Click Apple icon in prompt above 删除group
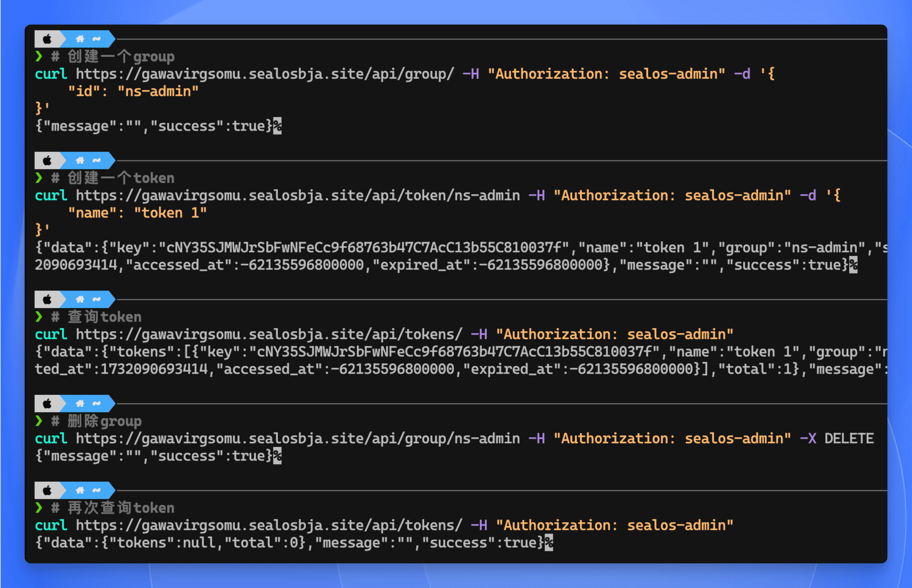The height and width of the screenshot is (588, 912). 47,404
